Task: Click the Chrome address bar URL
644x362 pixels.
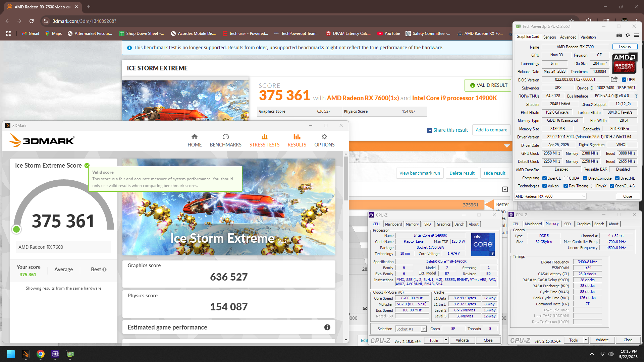Action: click(84, 21)
